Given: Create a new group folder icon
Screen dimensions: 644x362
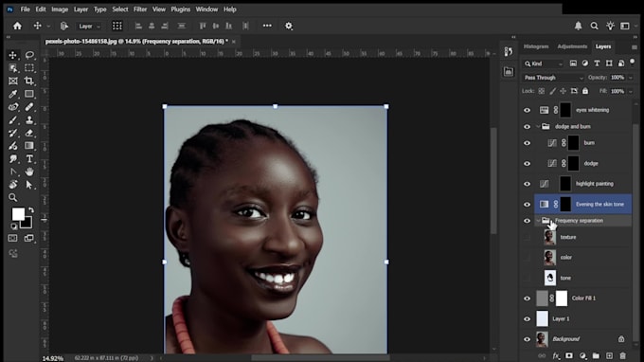Looking at the screenshot, I should (x=596, y=355).
